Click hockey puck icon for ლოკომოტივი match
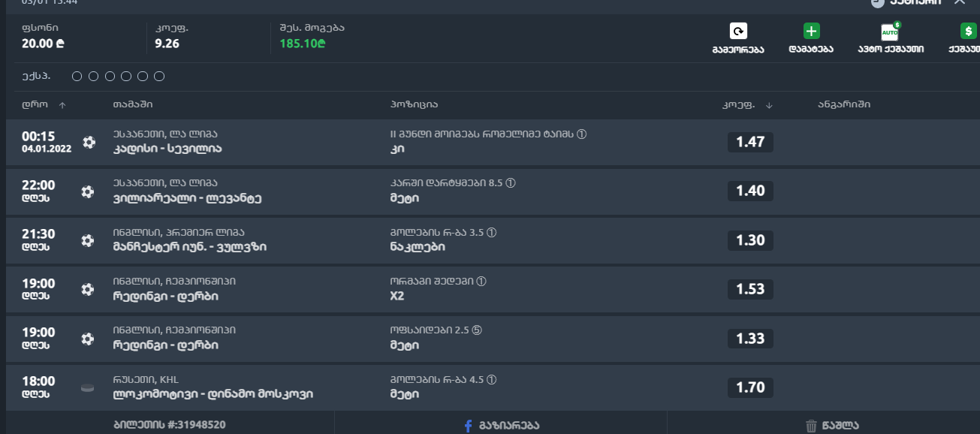The image size is (980, 434). pos(88,387)
